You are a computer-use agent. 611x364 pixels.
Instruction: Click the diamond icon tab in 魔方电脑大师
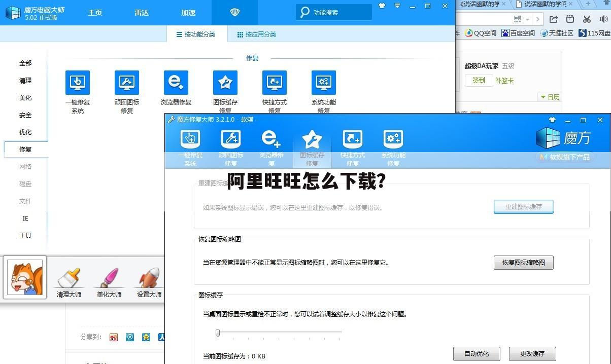point(234,13)
